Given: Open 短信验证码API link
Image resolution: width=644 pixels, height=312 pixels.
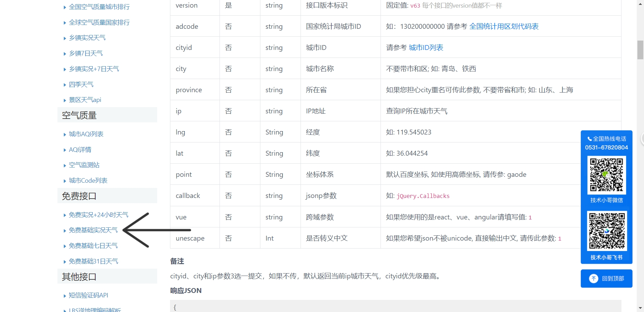Looking at the screenshot, I should click(x=89, y=295).
